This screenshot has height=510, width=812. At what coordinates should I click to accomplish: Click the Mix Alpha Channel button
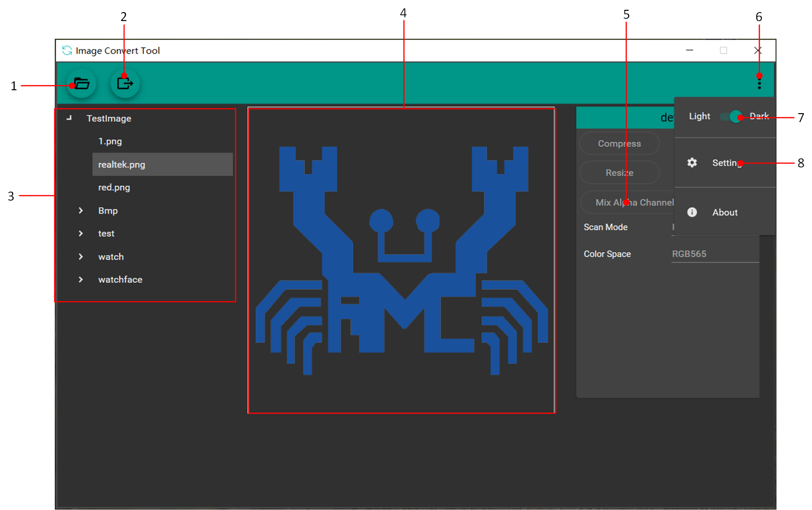coord(628,202)
